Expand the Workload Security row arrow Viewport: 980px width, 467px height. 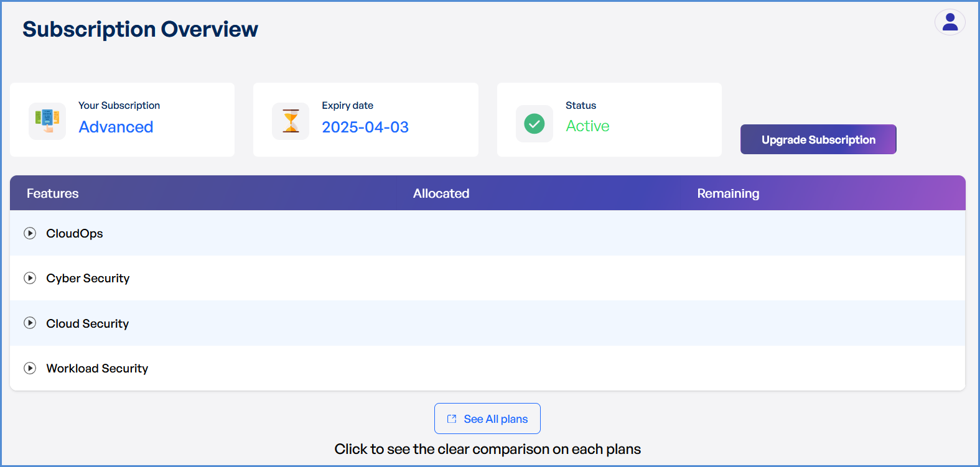30,368
